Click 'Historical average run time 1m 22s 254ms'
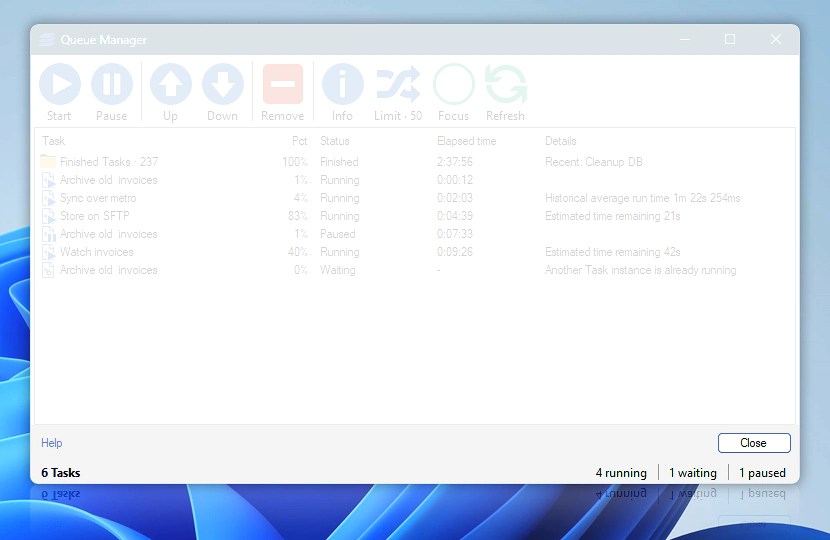The image size is (830, 540). point(643,198)
